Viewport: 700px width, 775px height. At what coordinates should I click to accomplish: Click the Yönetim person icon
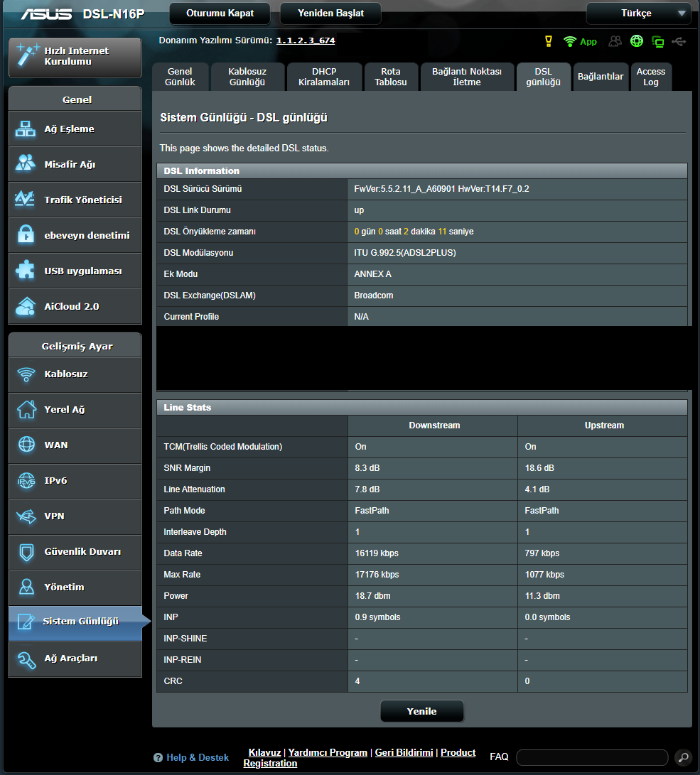coord(27,587)
